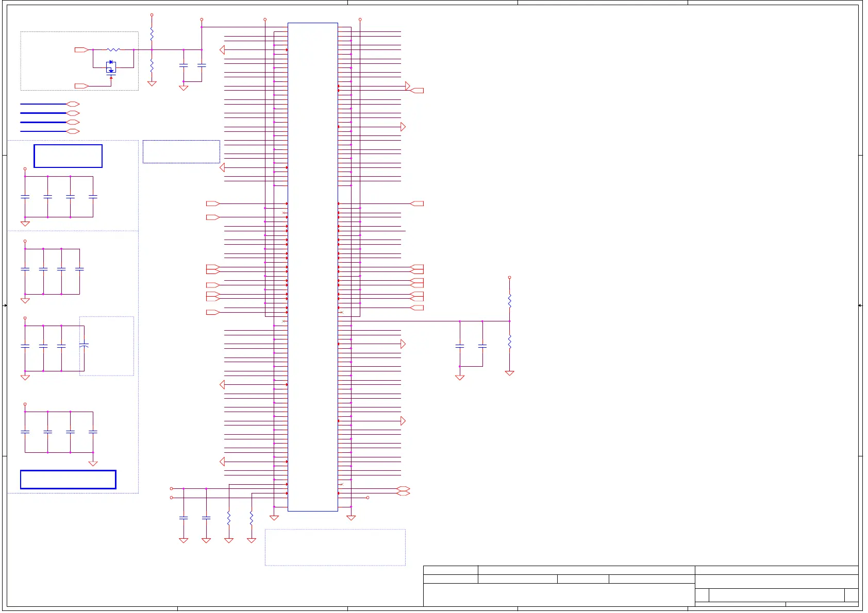The height and width of the screenshot is (613, 868).
Task: Select the polarized capacitor with curved plate
Action: (84, 346)
